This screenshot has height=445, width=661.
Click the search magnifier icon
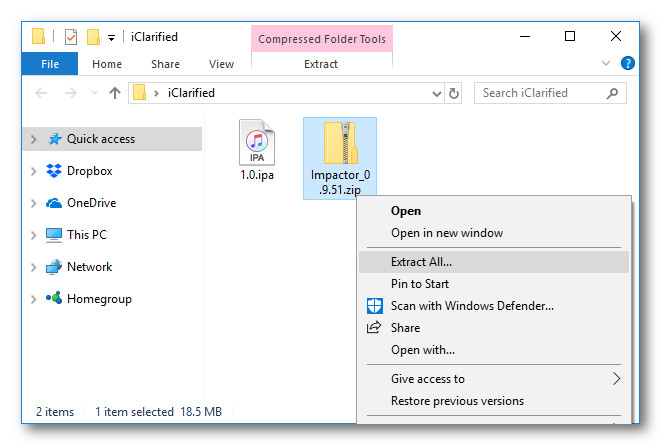click(x=613, y=93)
